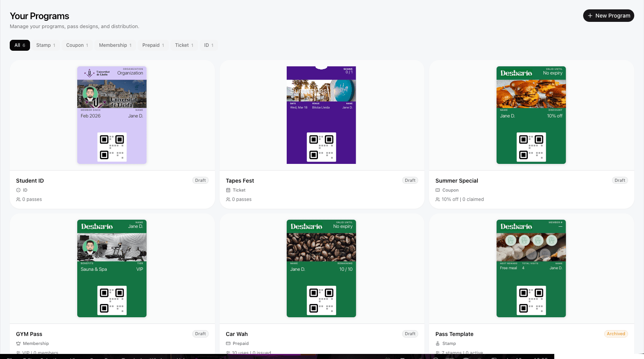The height and width of the screenshot is (359, 644).
Task: Click the membership icon under GYM Pass
Action: tap(18, 343)
